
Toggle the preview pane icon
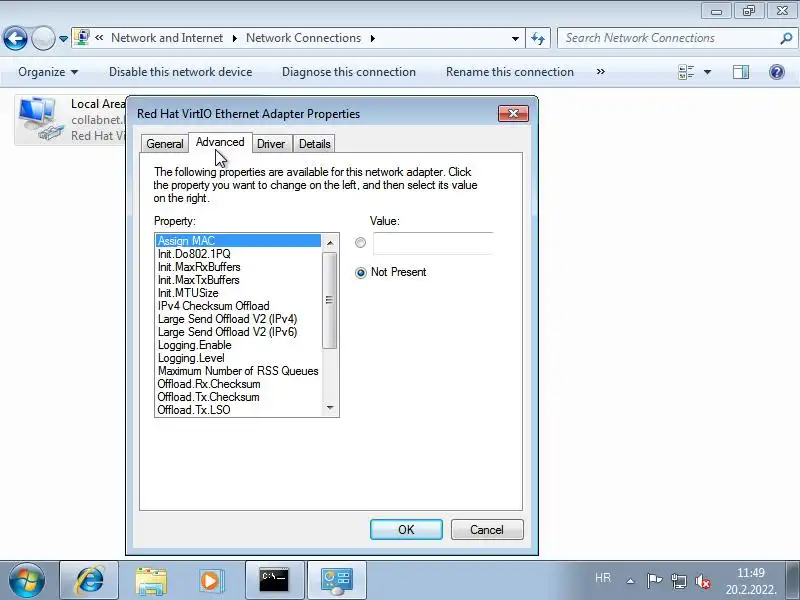point(741,72)
